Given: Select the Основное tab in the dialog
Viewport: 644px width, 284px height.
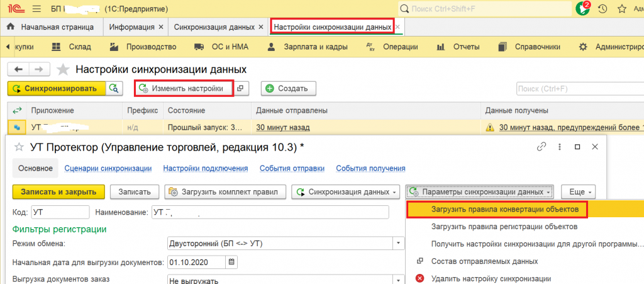Looking at the screenshot, I should pyautogui.click(x=35, y=168).
